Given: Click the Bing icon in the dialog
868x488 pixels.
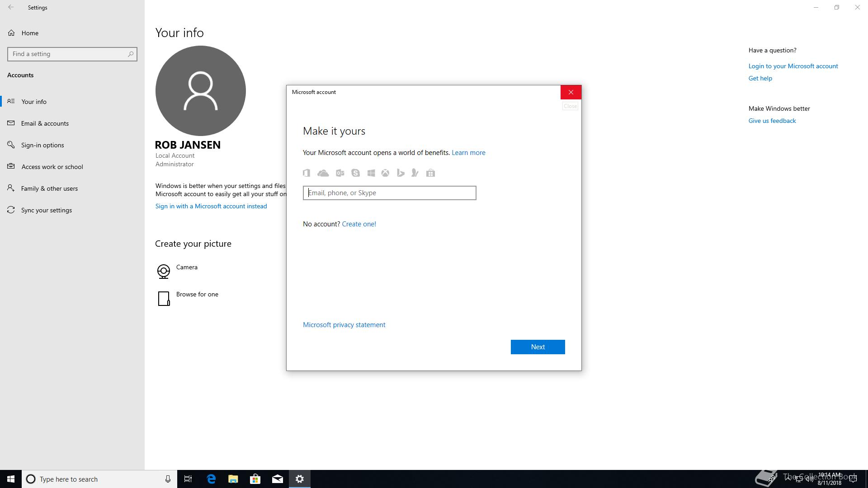Looking at the screenshot, I should (x=400, y=173).
